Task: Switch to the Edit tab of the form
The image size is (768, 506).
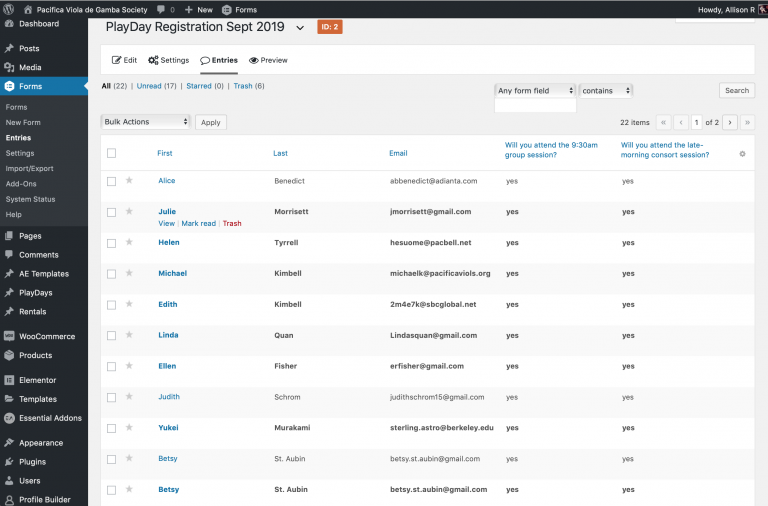Action: click(x=124, y=60)
